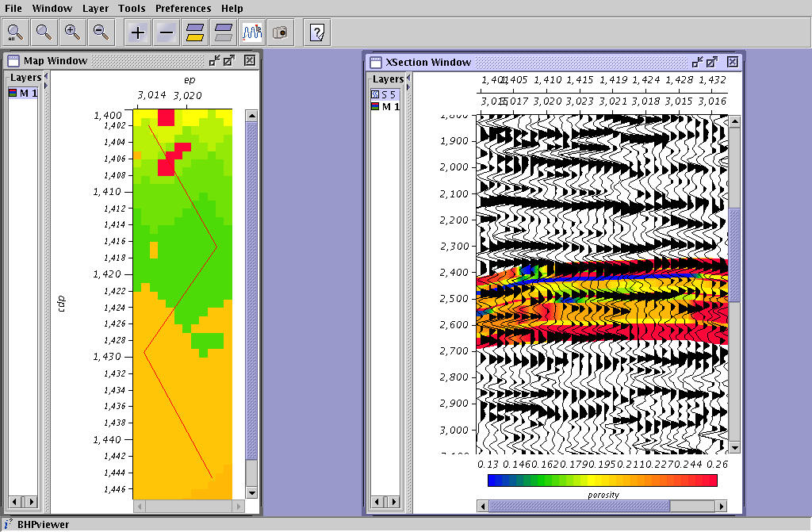This screenshot has height=532, width=812.
Task: Collapse XSection Layers panel left arrow
Action: [x=408, y=78]
